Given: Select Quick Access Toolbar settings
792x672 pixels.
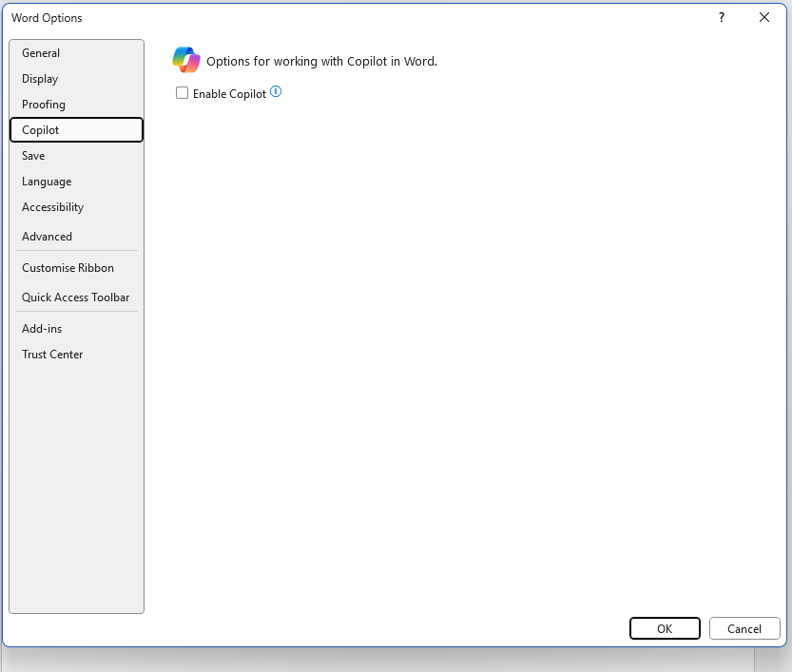Looking at the screenshot, I should click(77, 298).
